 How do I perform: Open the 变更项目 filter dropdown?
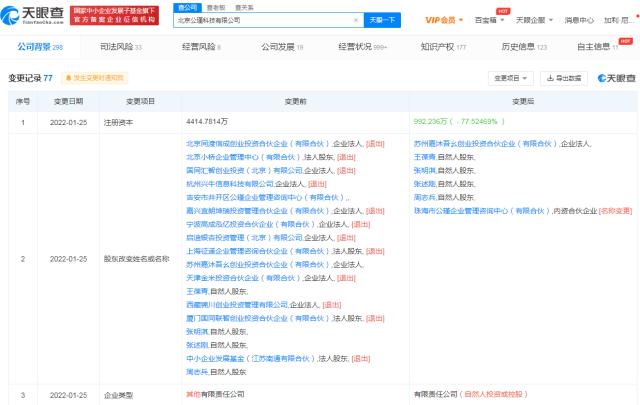click(x=509, y=77)
